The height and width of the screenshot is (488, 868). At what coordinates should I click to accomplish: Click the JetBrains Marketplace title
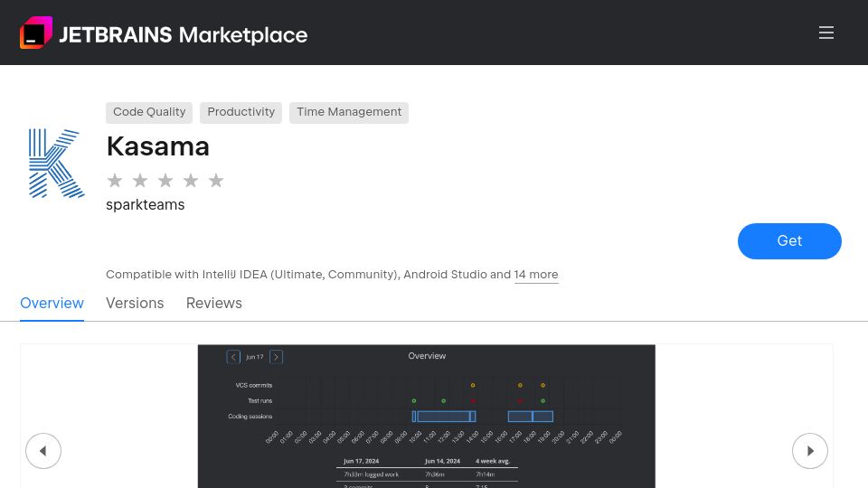tap(184, 35)
